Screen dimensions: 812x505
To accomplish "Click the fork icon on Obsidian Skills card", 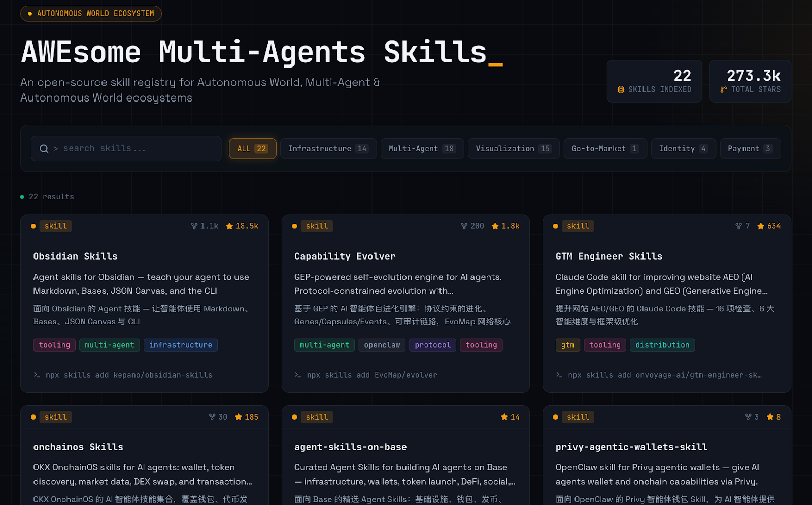I will 194,226.
